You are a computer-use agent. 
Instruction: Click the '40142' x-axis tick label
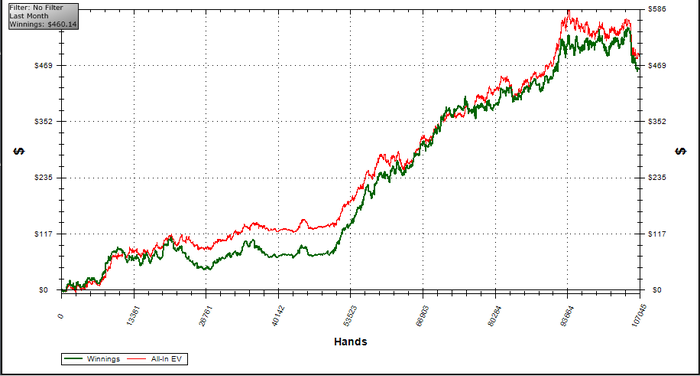tap(278, 315)
